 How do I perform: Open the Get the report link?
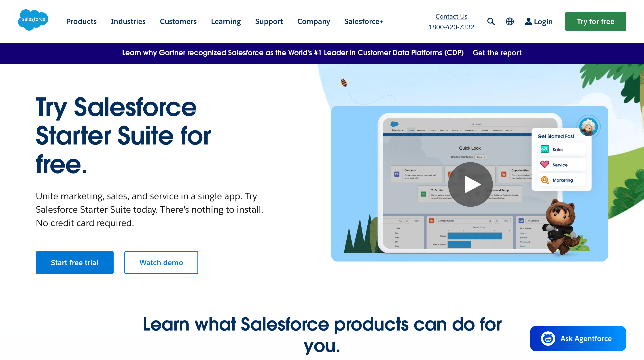pos(497,53)
